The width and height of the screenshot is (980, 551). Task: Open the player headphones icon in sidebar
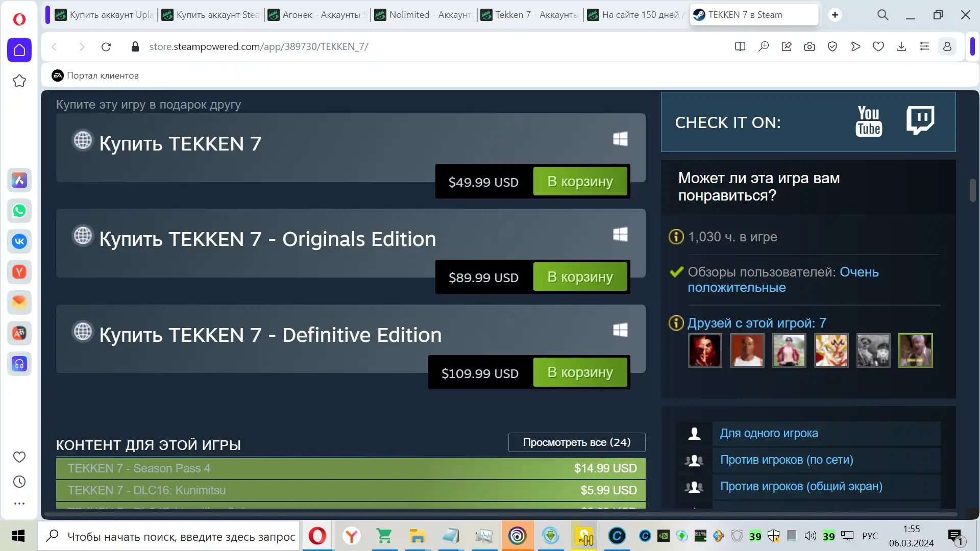19,364
